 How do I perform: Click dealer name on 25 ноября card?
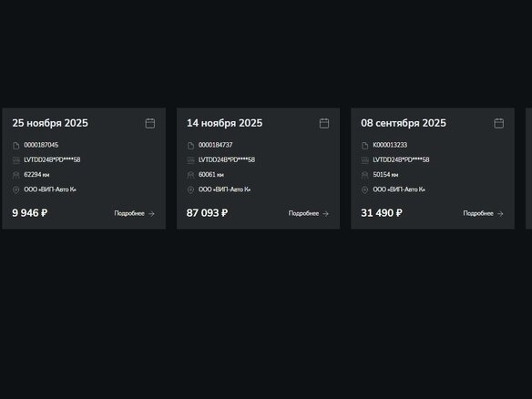50,189
